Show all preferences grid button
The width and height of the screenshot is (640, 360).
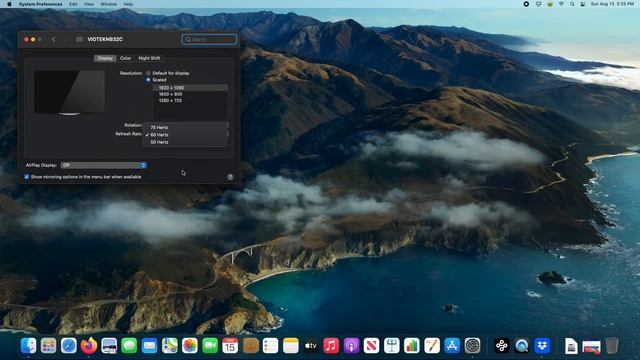click(79, 39)
